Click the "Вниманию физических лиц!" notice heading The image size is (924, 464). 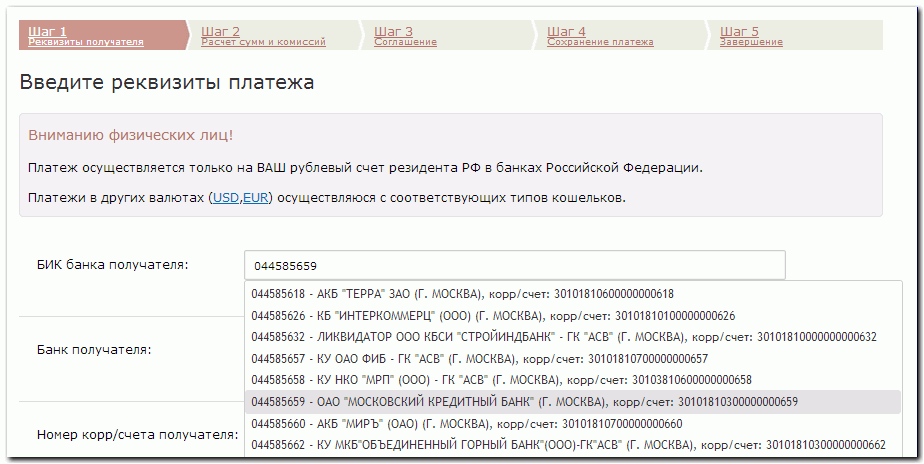tap(131, 135)
